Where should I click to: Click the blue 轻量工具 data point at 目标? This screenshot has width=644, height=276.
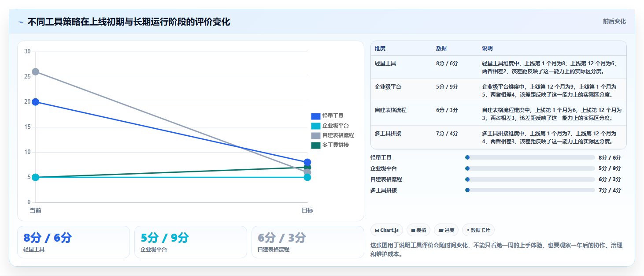coord(307,162)
